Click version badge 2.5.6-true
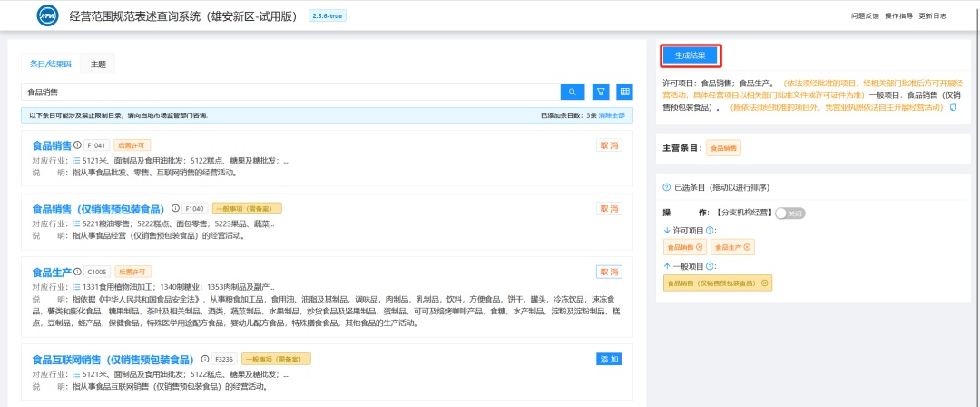This screenshot has height=407, width=980. point(328,15)
